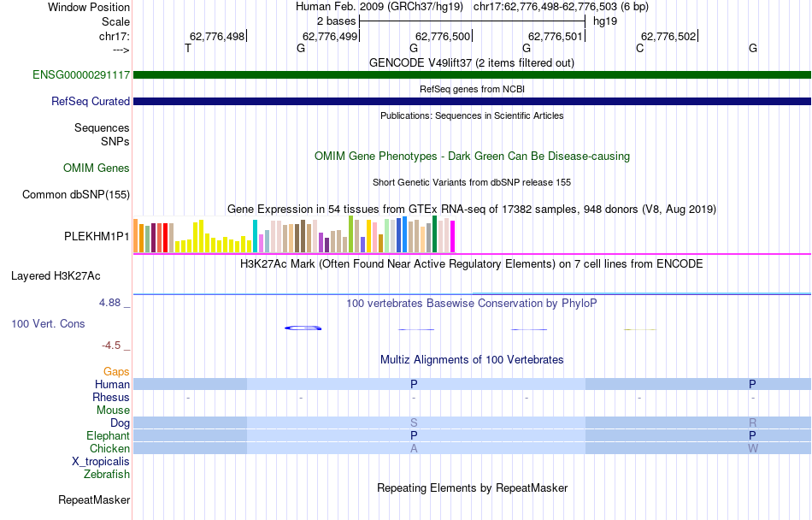Image resolution: width=812 pixels, height=520 pixels.
Task: Open Layered H3K27Ac track label
Action: (x=56, y=276)
